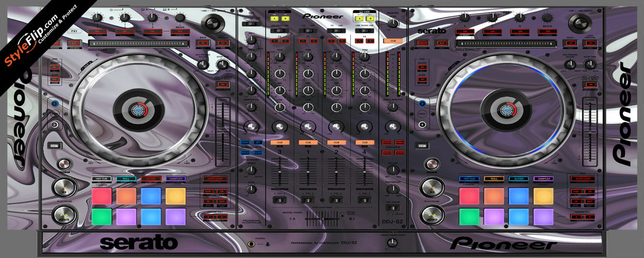The height and width of the screenshot is (258, 644).
Task: Turn the left deck rotary browse selector
Action: pyautogui.click(x=212, y=23)
